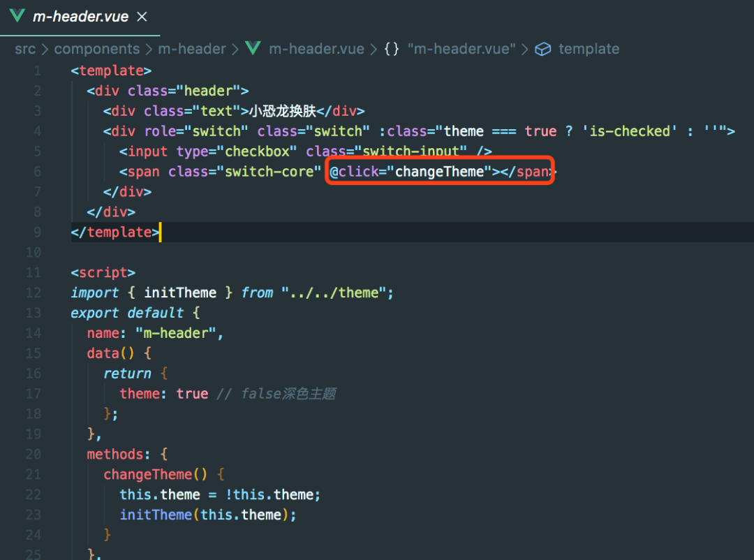Open the src breadcrumb segment

tap(25, 49)
